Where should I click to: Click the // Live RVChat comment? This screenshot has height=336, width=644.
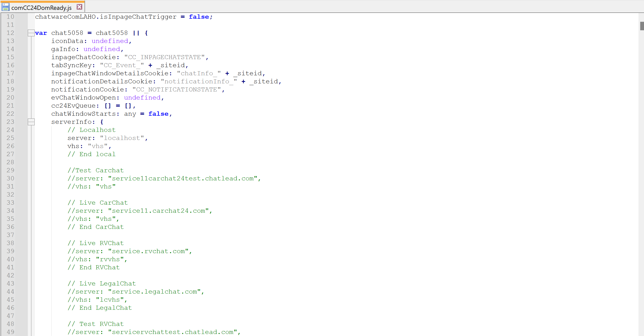tap(95, 243)
